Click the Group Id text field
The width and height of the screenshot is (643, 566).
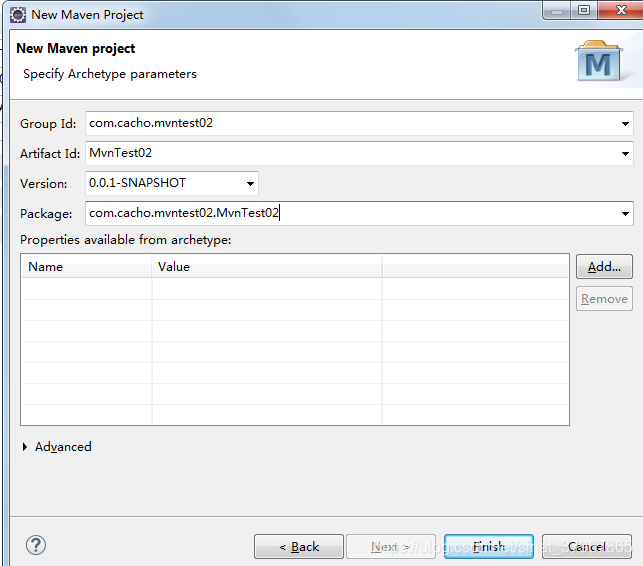coord(359,123)
